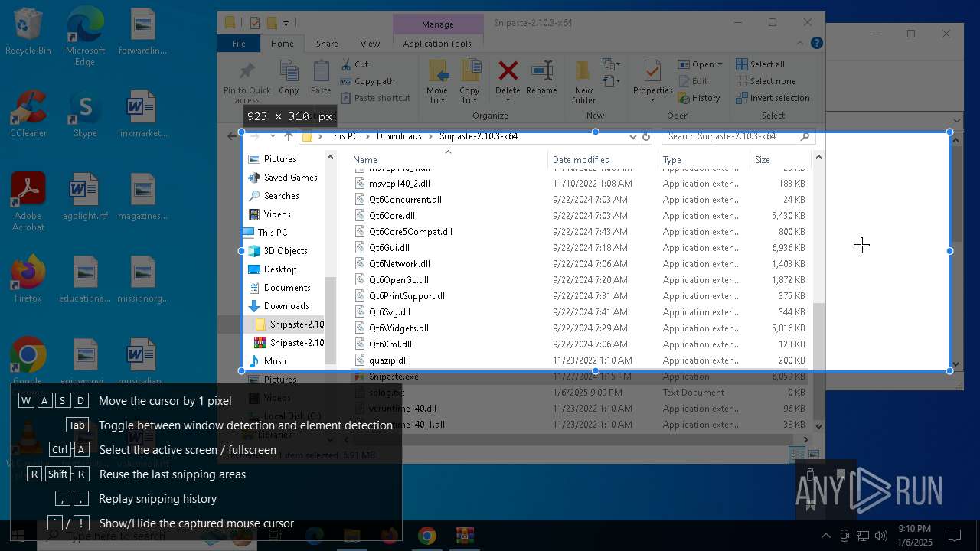Open the CCleaner desktop icon
The height and width of the screenshot is (551, 980).
click(x=28, y=113)
